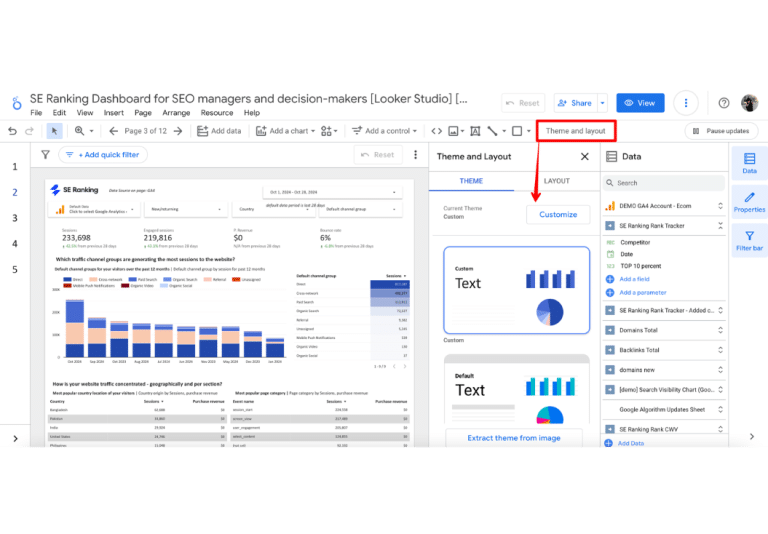
Task: Click the Add Data plus icon
Action: click(x=608, y=443)
